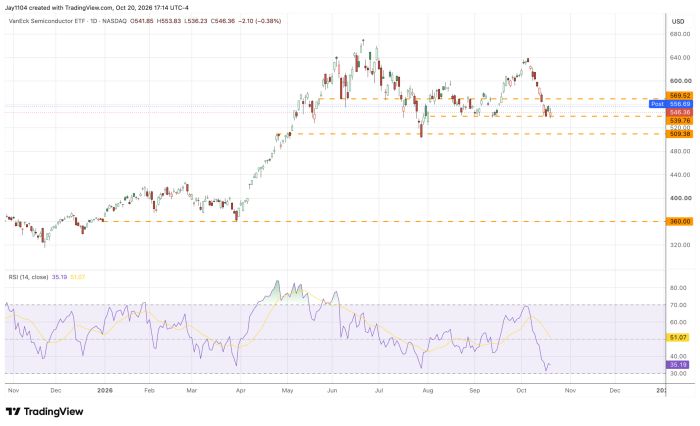Click the change value −2.10 (−0.38%)
The width and height of the screenshot is (700, 426).
point(260,21)
